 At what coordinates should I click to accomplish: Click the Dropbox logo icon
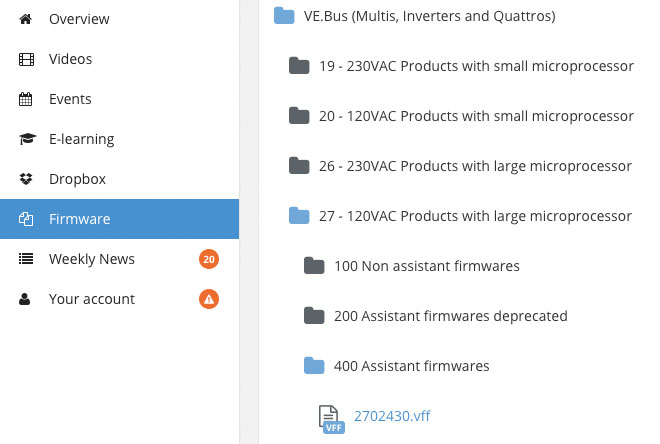[x=26, y=179]
